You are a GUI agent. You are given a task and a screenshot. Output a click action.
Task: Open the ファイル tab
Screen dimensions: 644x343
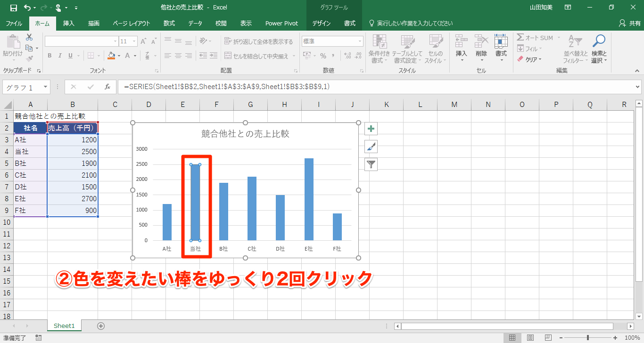pyautogui.click(x=14, y=24)
